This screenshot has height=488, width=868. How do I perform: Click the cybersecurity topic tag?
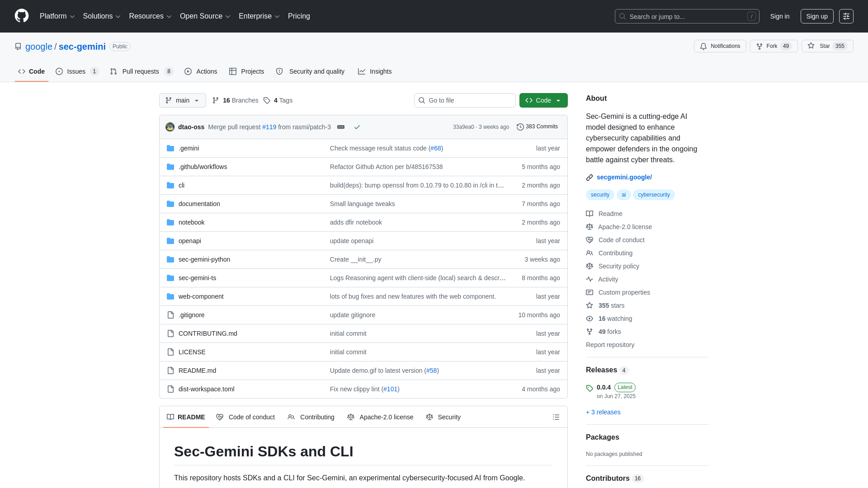(x=654, y=195)
